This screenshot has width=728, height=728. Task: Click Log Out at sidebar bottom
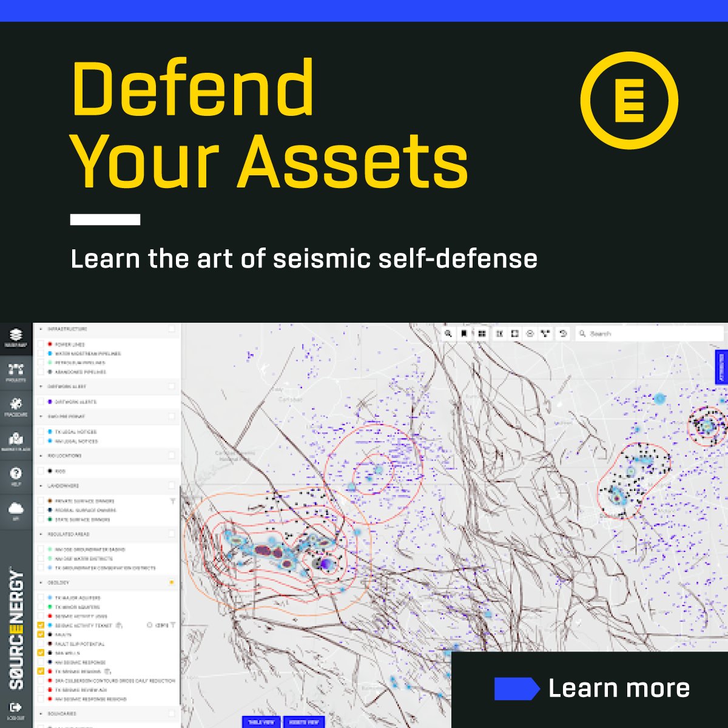point(15,707)
